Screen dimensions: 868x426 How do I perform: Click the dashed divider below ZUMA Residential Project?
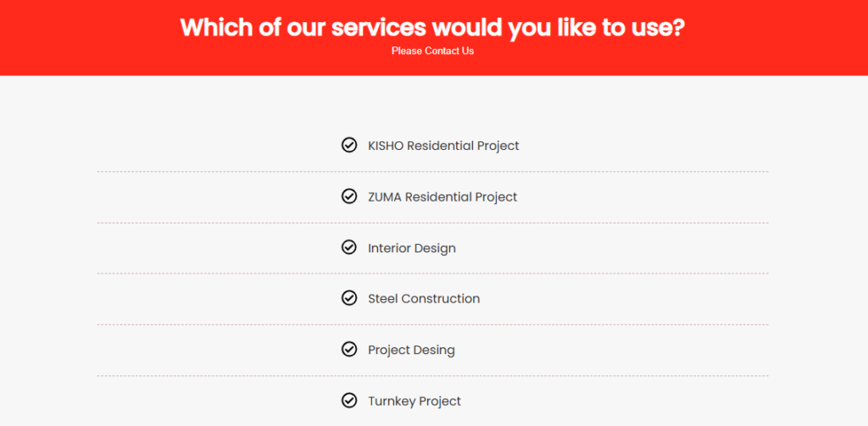[433, 223]
